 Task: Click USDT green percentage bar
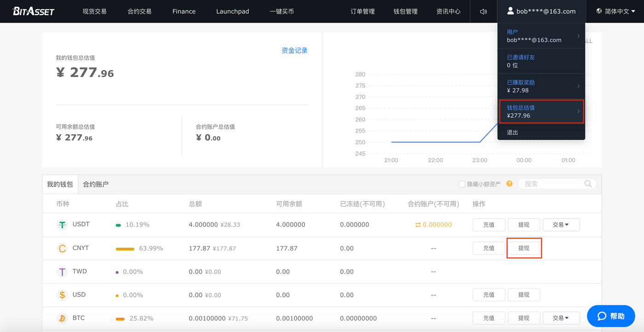pos(118,225)
